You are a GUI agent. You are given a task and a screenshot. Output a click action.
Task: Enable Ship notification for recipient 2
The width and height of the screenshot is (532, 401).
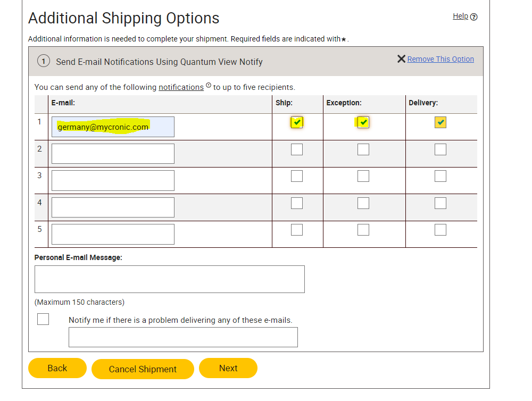pyautogui.click(x=297, y=149)
